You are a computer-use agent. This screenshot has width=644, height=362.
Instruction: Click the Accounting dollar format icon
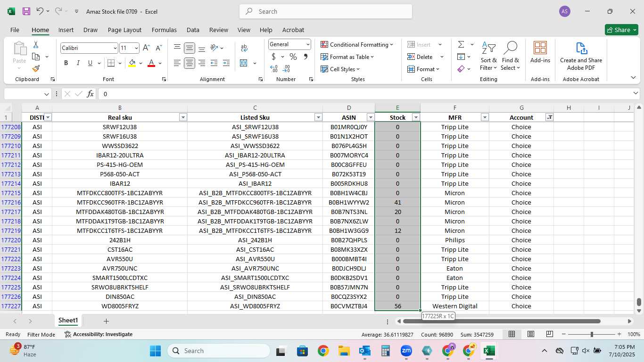[x=273, y=57]
